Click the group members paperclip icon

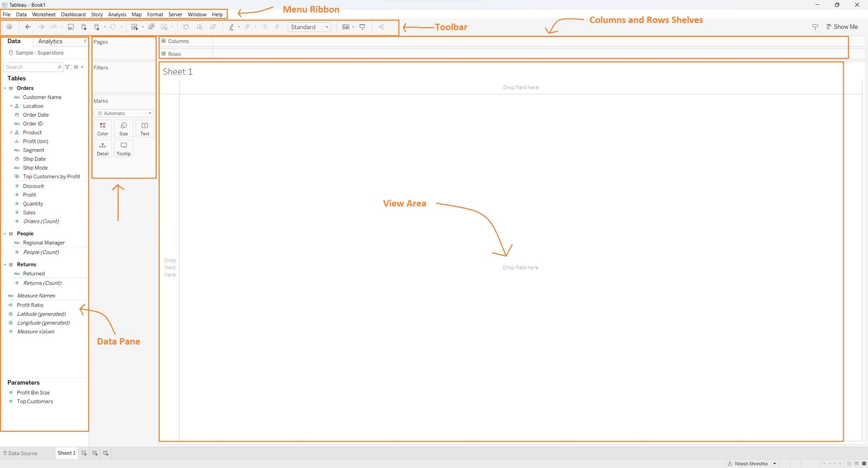pyautogui.click(x=247, y=27)
